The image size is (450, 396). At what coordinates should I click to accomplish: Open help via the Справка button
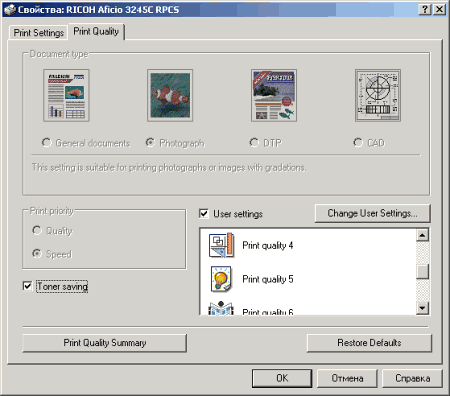(413, 378)
